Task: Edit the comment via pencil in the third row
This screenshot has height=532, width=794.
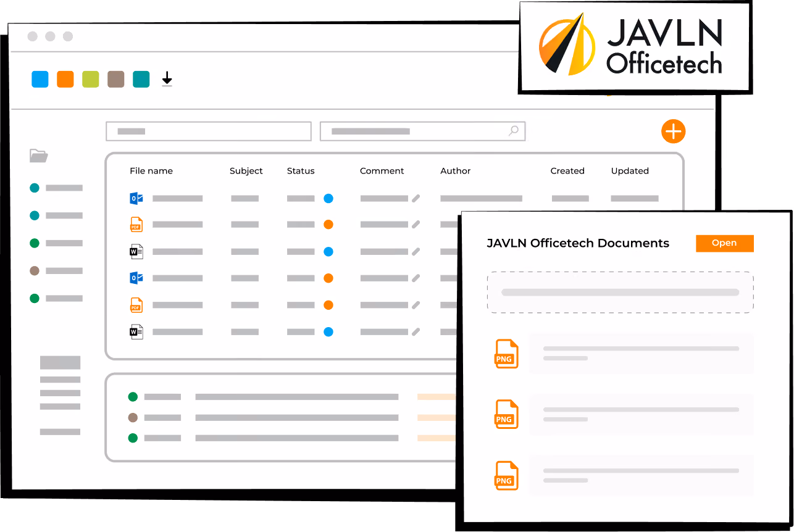Action: 416,252
